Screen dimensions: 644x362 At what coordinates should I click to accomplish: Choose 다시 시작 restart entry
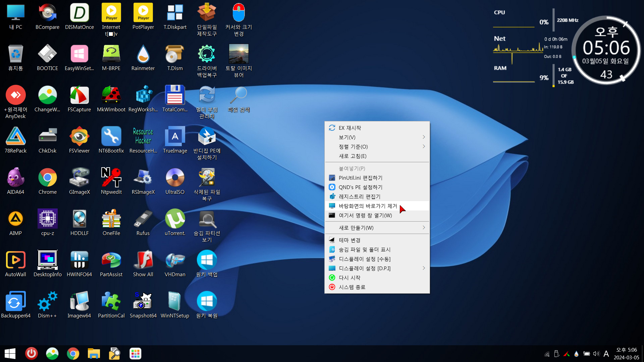click(x=377, y=278)
